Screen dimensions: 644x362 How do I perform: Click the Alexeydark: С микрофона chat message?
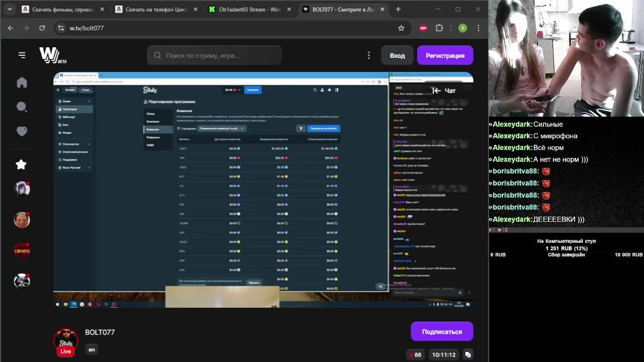(533, 136)
